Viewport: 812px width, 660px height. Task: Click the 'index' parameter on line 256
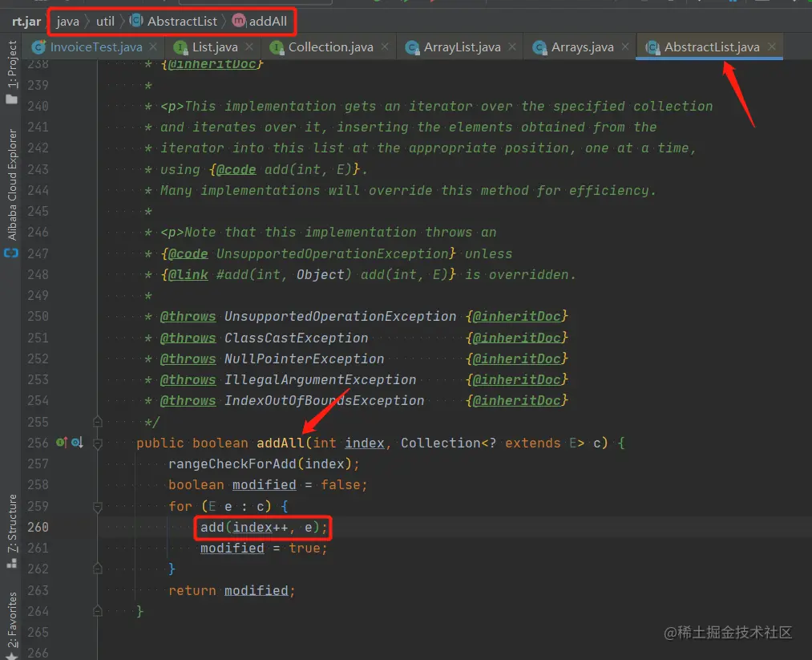tap(365, 443)
